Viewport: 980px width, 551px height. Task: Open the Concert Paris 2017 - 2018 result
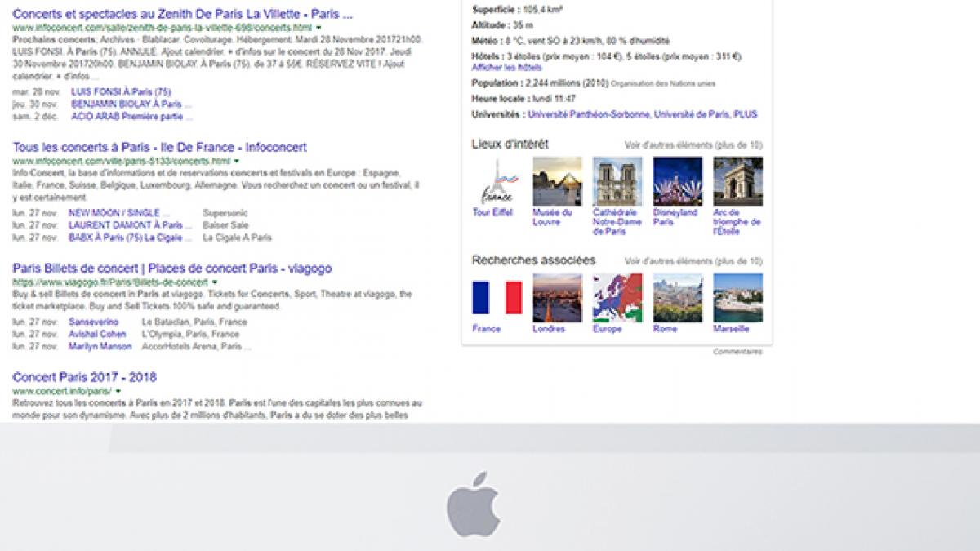pyautogui.click(x=84, y=377)
